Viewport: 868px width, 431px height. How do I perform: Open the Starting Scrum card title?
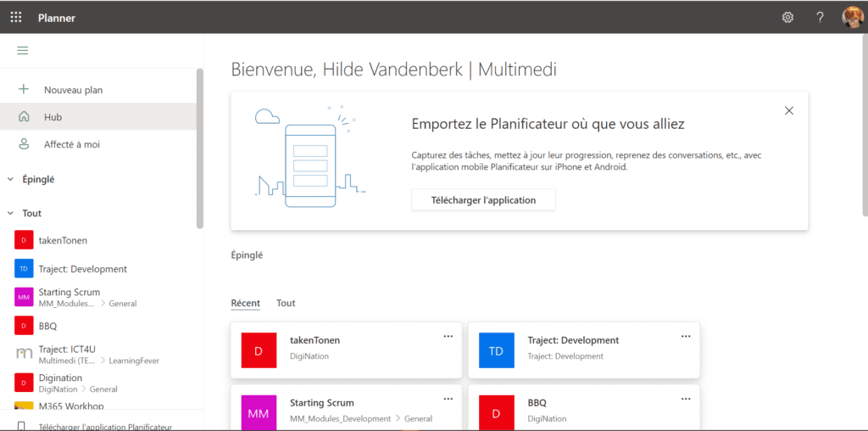point(321,403)
